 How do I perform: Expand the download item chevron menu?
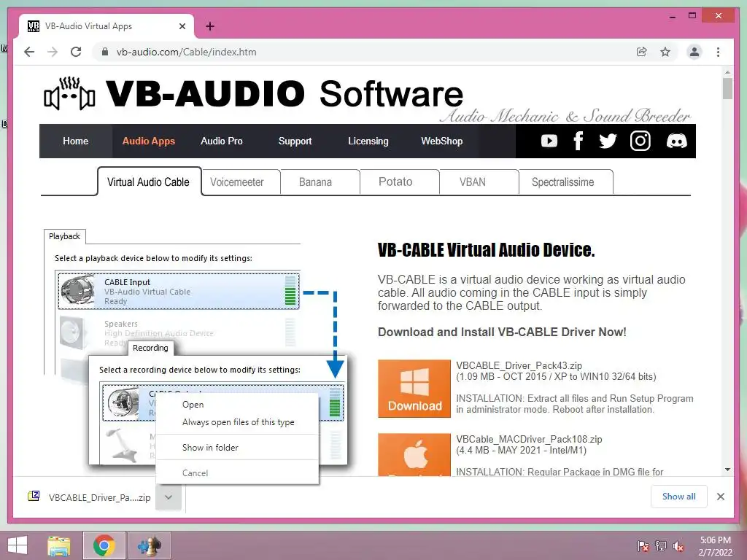point(169,497)
